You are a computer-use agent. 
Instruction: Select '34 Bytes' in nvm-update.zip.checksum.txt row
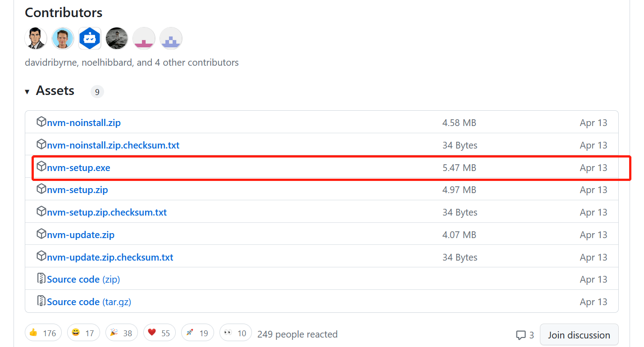click(460, 257)
